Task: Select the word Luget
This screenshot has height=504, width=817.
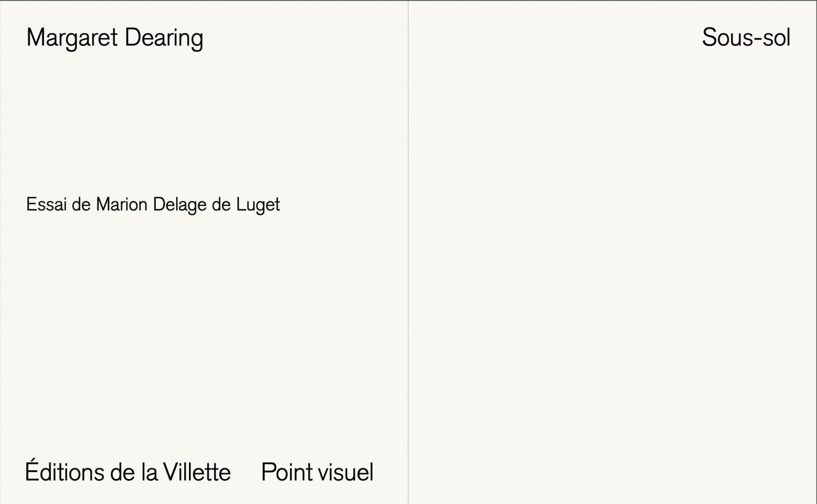Action: coord(258,205)
